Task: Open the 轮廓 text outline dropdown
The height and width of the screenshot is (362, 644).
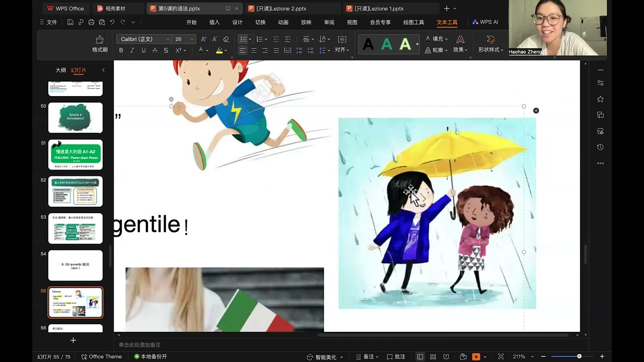Action: 436,50
